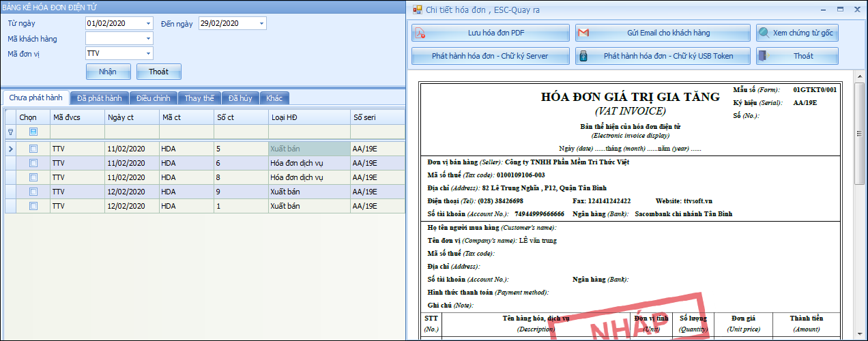Switch to the Đã phát hành tab

99,98
